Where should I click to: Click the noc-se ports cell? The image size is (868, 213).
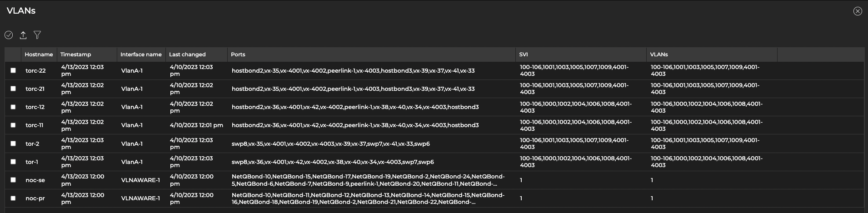(x=368, y=180)
